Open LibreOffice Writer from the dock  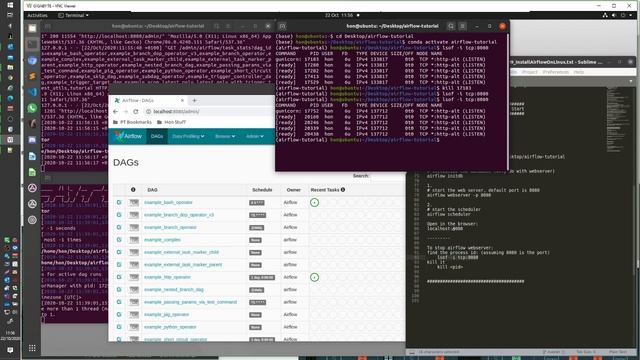tap(32, 156)
